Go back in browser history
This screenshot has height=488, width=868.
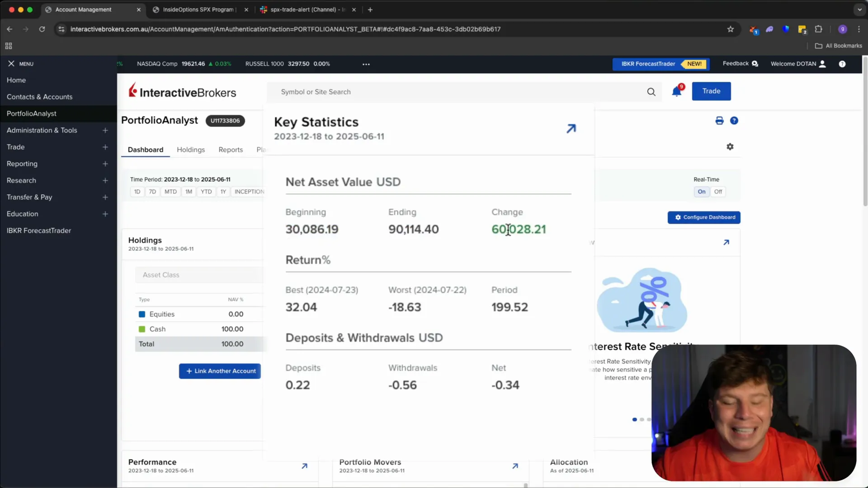[9, 29]
